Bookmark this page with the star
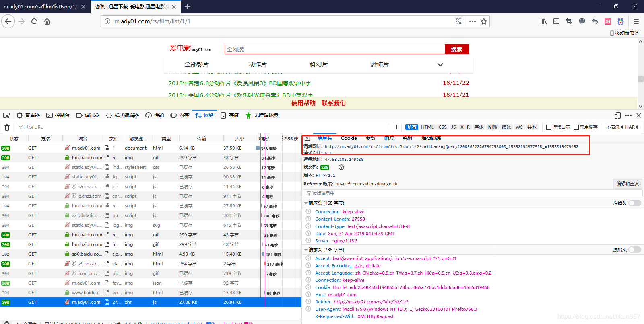Screen dimensions: 644x324 tap(484, 21)
